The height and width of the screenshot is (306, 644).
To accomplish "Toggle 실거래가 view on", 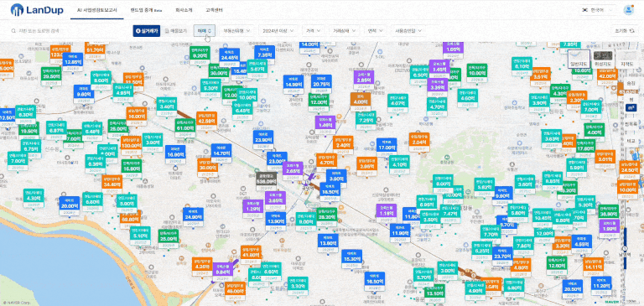I will tap(146, 31).
